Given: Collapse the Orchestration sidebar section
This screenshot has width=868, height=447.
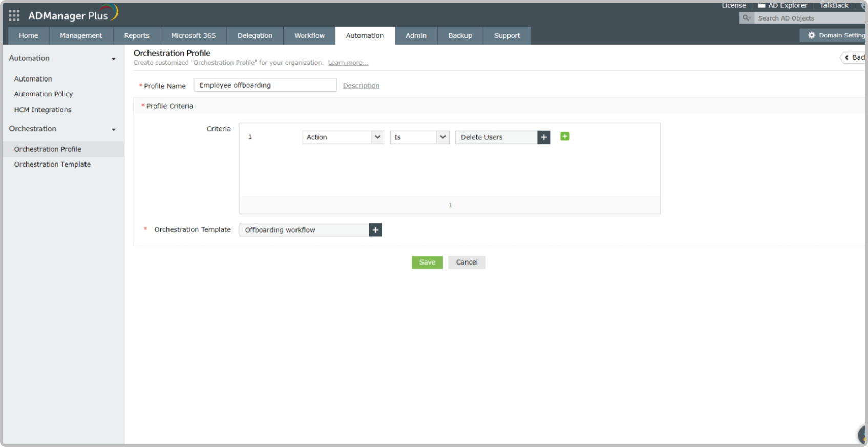Looking at the screenshot, I should (x=114, y=129).
